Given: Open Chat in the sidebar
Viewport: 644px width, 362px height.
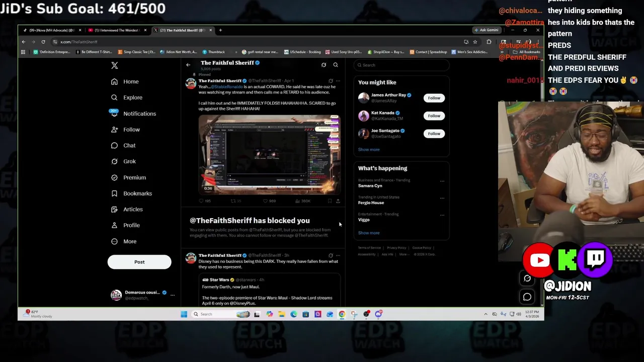Looking at the screenshot, I should 123,145.
